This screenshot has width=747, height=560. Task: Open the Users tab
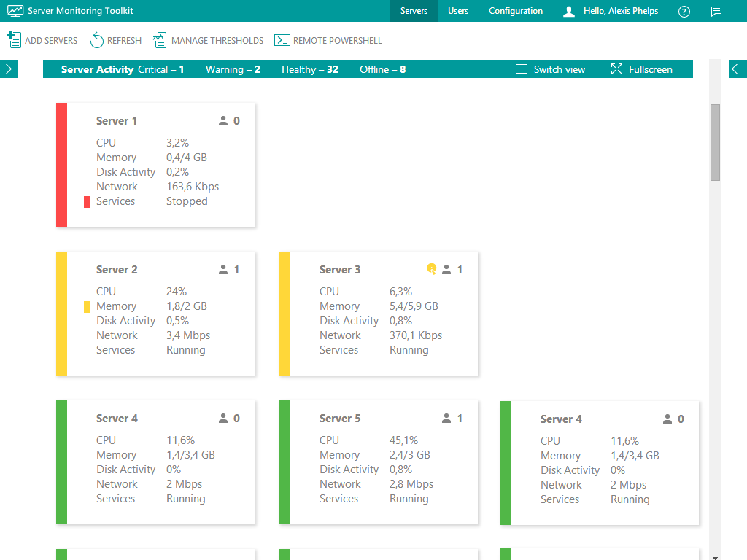tap(458, 11)
